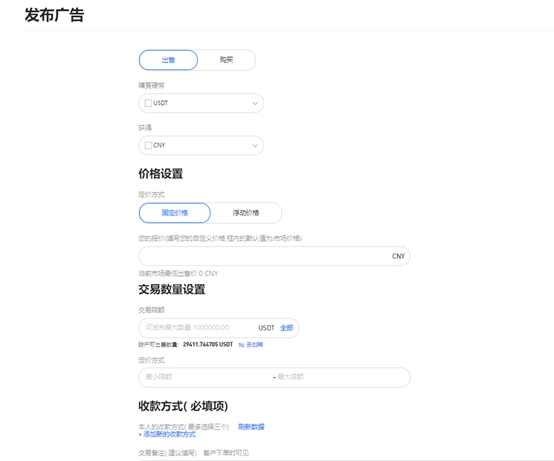This screenshot has height=461, width=554.
Task: Select 浮动价格 pricing mode
Action: pyautogui.click(x=246, y=213)
